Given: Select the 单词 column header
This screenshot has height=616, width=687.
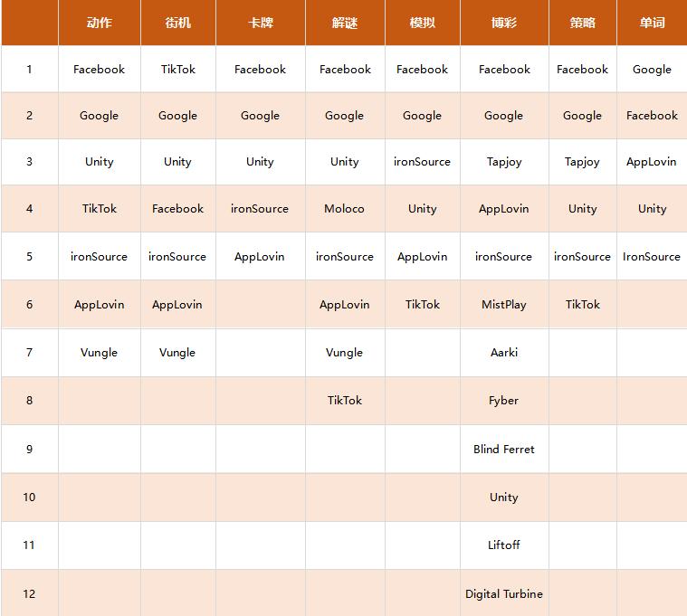Looking at the screenshot, I should pos(652,23).
